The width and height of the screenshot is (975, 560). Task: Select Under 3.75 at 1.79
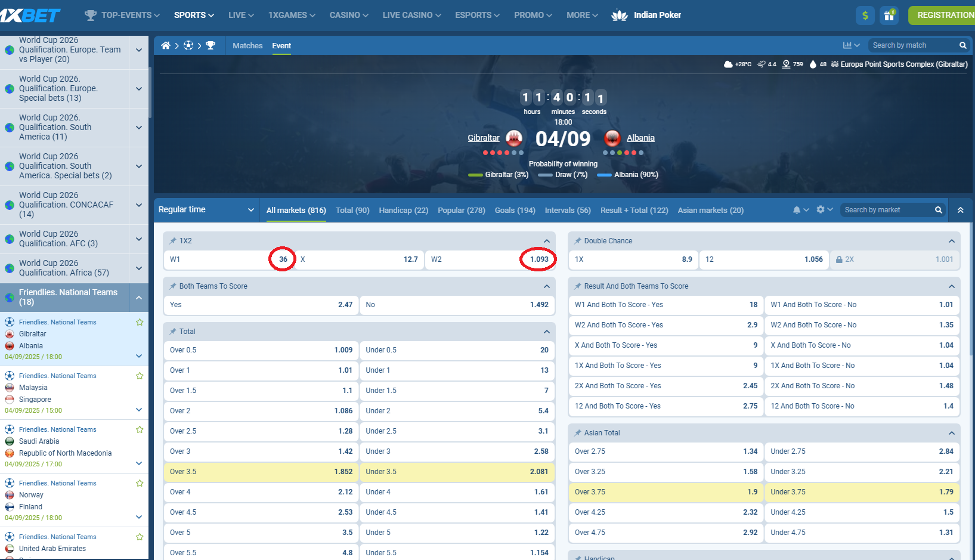pyautogui.click(x=862, y=492)
